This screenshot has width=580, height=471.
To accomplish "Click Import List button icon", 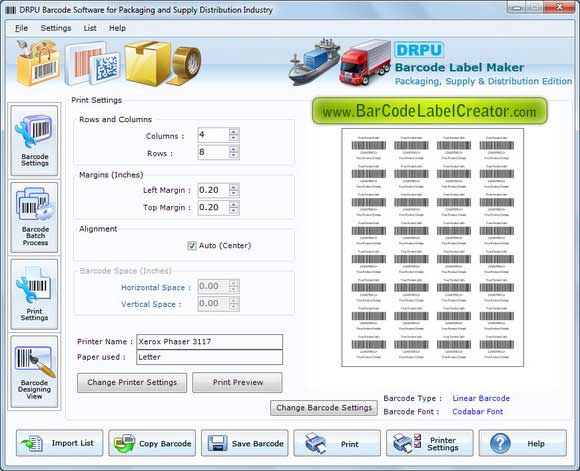I will pos(33,443).
